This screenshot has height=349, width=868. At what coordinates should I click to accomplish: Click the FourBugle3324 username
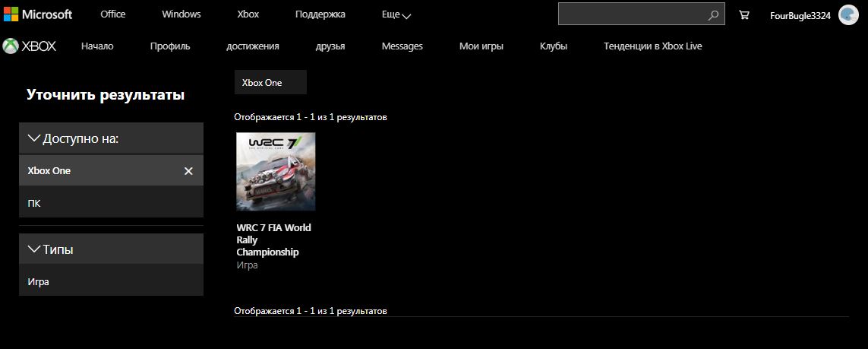800,15
